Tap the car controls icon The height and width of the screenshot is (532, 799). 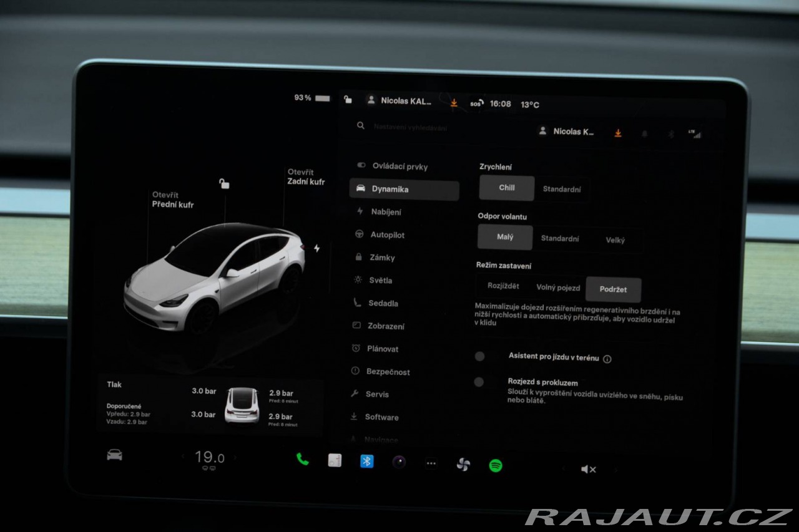pos(114,455)
